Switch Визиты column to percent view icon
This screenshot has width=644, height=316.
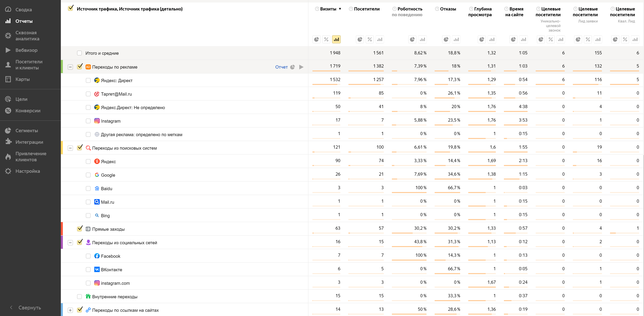click(x=326, y=40)
